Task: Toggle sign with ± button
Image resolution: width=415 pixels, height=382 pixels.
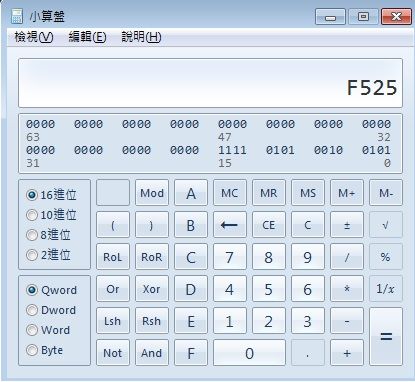Action: coord(347,225)
